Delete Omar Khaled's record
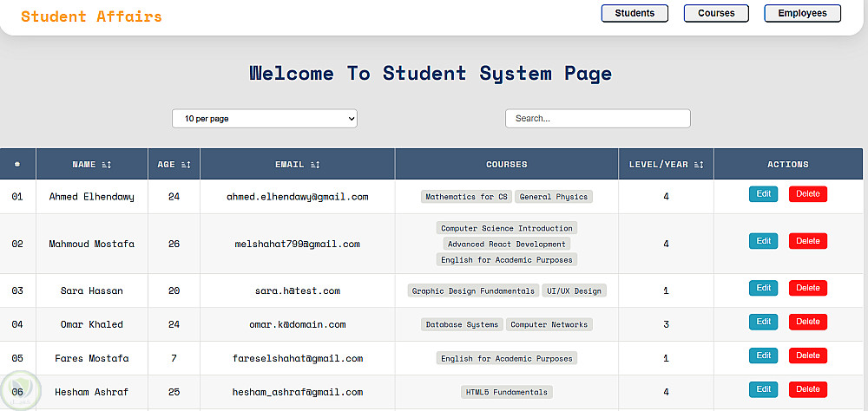 [807, 322]
